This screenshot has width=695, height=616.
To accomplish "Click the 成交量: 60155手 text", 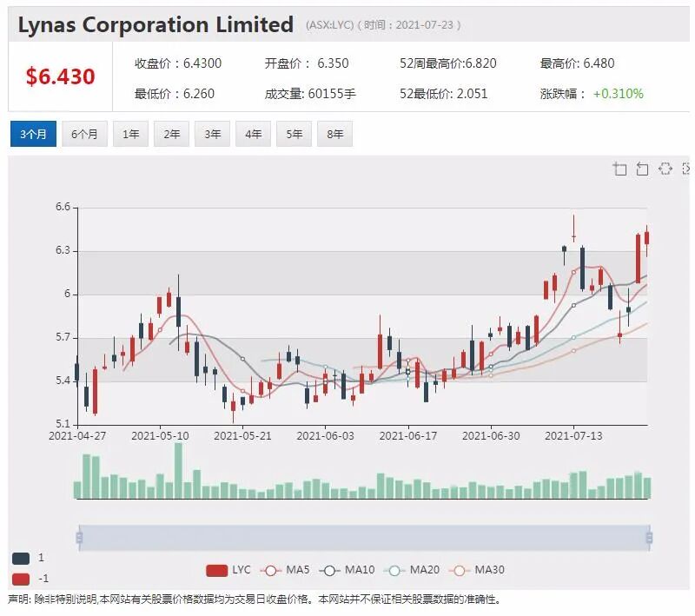I will pos(310,94).
